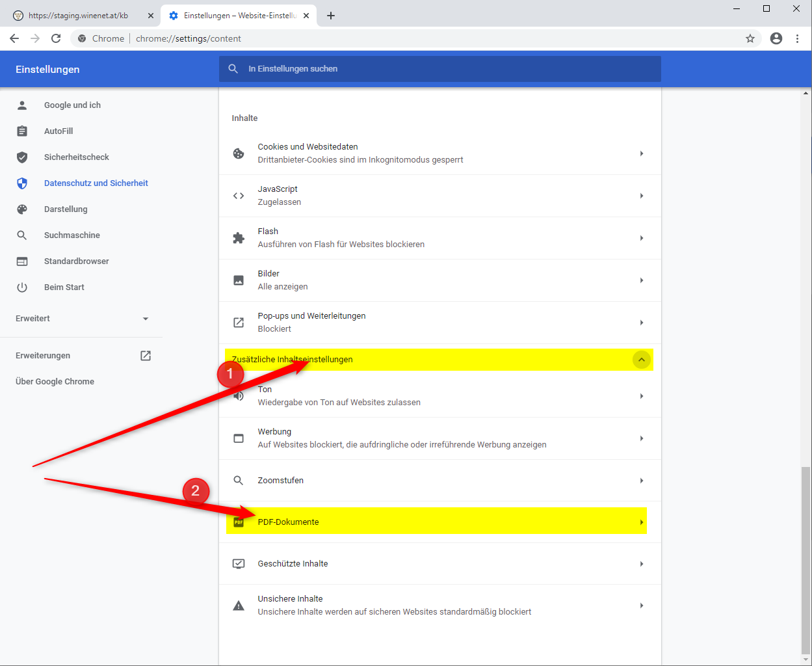Close the Einstellungen tab
Screen dimensions: 812x666
click(x=306, y=16)
